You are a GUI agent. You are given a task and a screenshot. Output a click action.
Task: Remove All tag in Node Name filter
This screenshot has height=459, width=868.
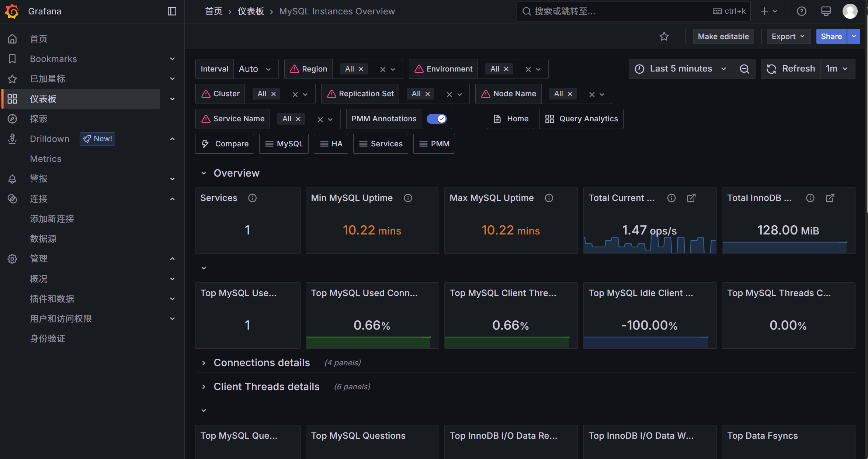tap(570, 94)
